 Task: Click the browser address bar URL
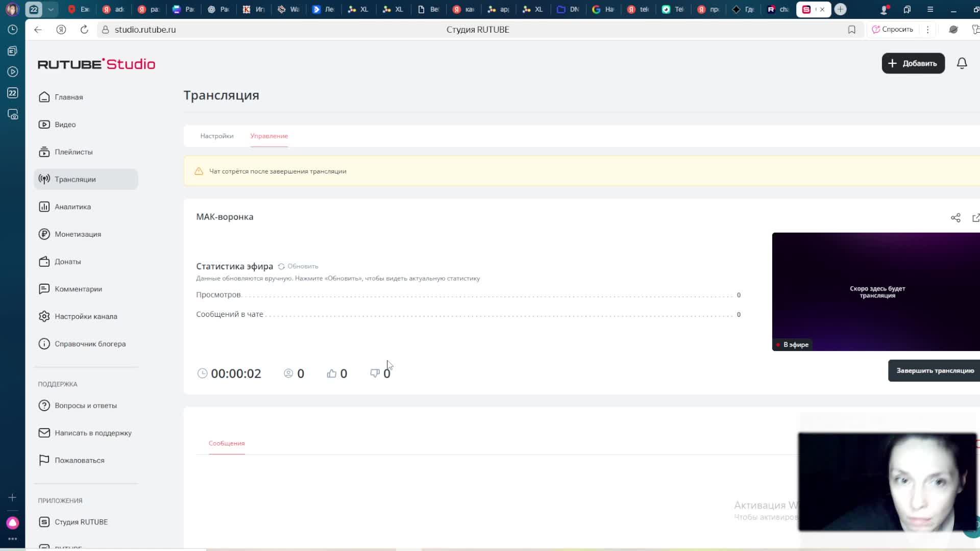pos(145,30)
